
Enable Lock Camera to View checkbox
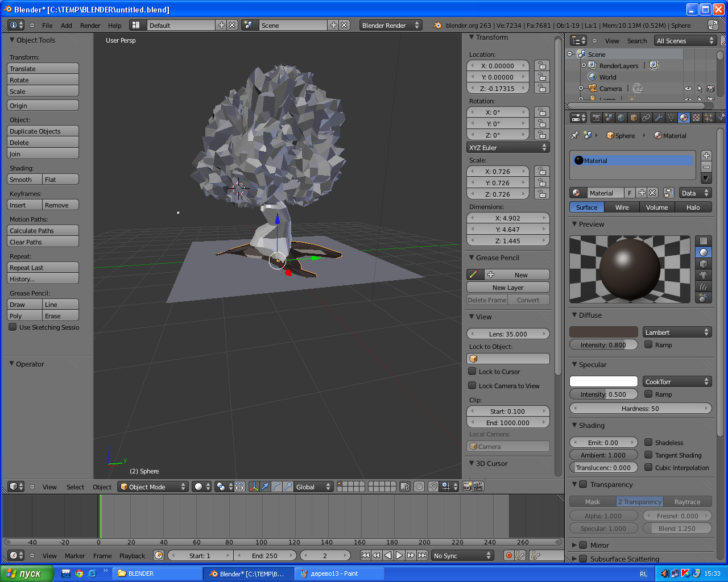coord(472,385)
